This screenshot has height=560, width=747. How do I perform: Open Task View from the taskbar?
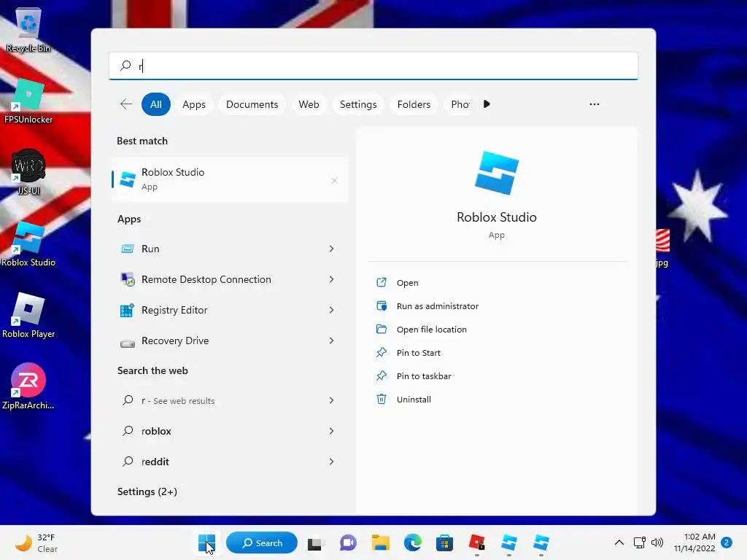pyautogui.click(x=314, y=542)
